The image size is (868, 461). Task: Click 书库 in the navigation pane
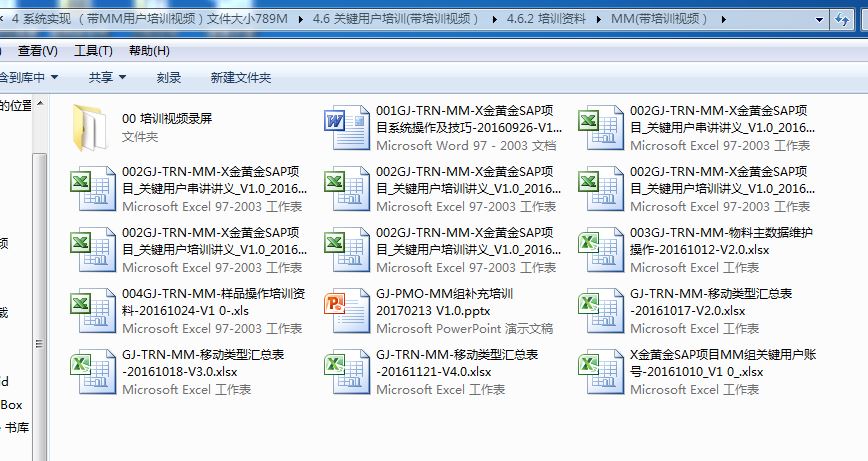point(17,427)
